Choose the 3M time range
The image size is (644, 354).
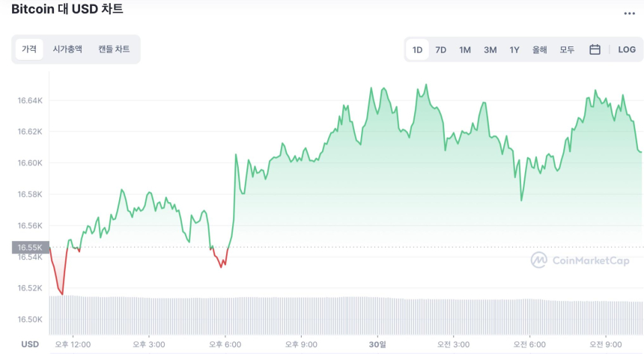tap(490, 49)
